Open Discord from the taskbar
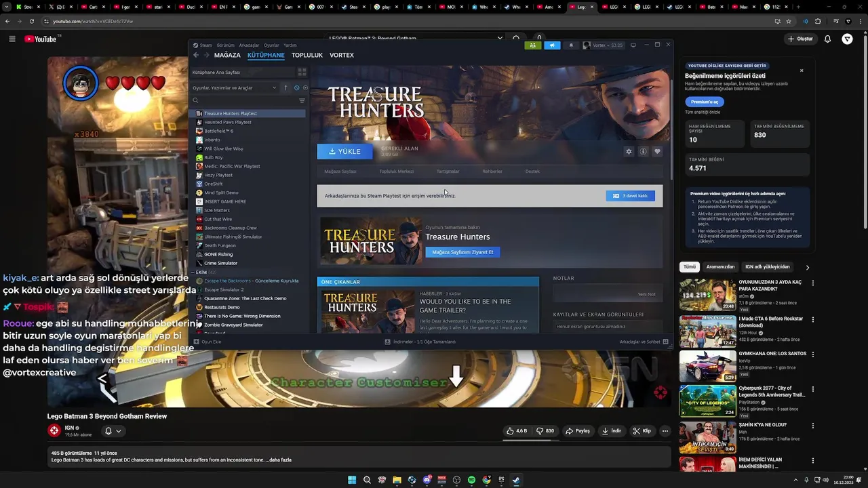The height and width of the screenshot is (488, 868). click(x=427, y=480)
